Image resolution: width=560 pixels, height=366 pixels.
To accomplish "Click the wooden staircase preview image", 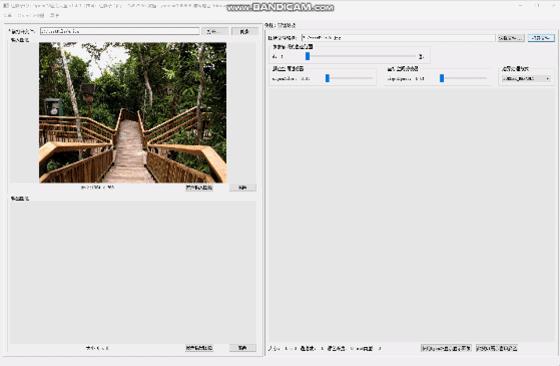I will click(x=132, y=112).
